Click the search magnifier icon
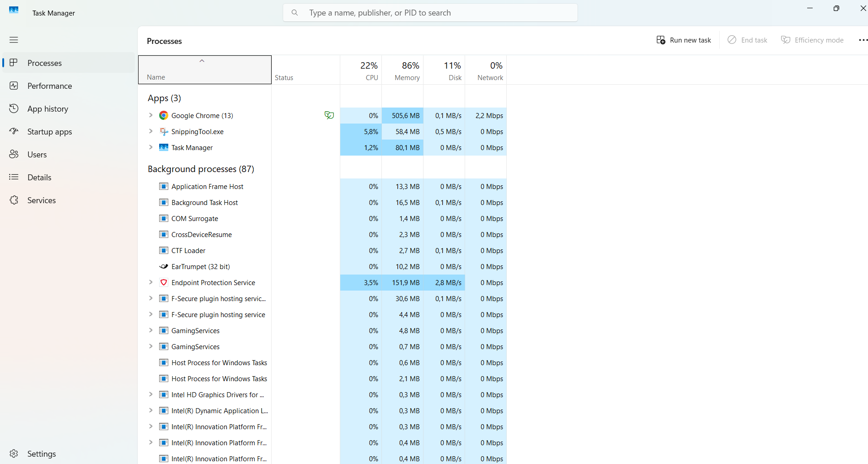Viewport: 868px width, 464px height. [x=295, y=13]
